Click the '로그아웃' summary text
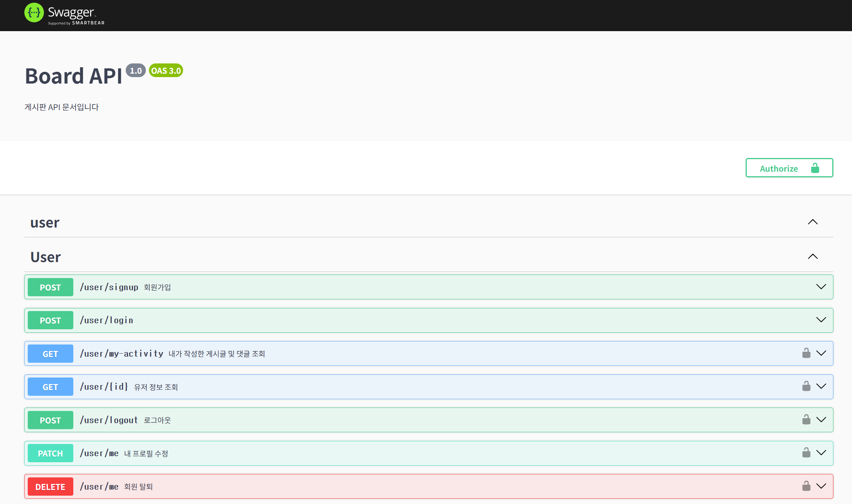 pos(157,420)
